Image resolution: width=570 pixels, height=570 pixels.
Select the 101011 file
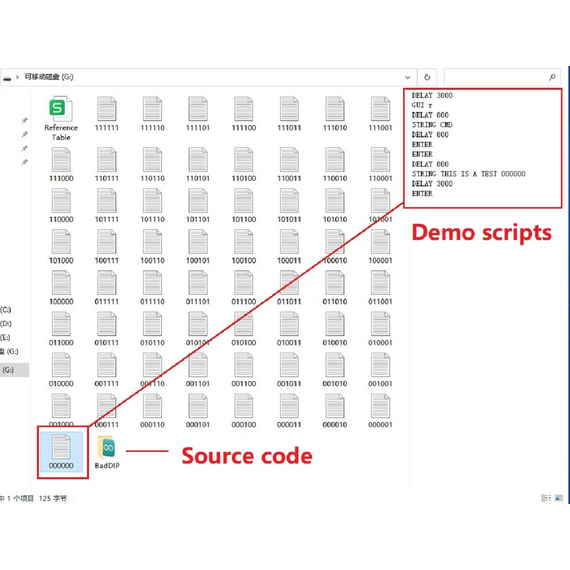289,205
